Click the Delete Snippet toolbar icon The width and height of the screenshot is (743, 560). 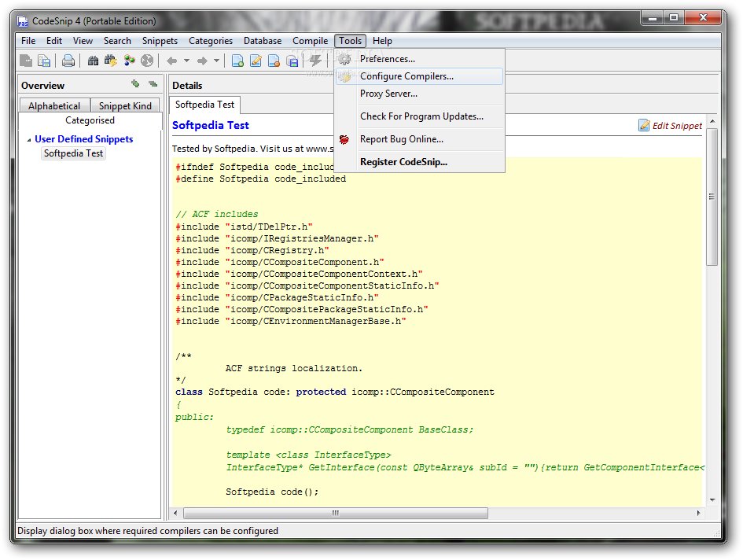click(x=274, y=61)
